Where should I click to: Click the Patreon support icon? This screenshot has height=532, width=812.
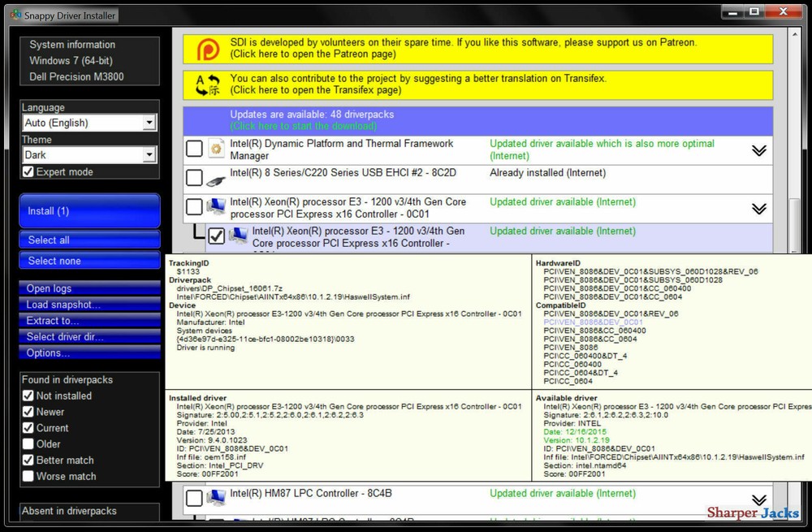tap(210, 50)
